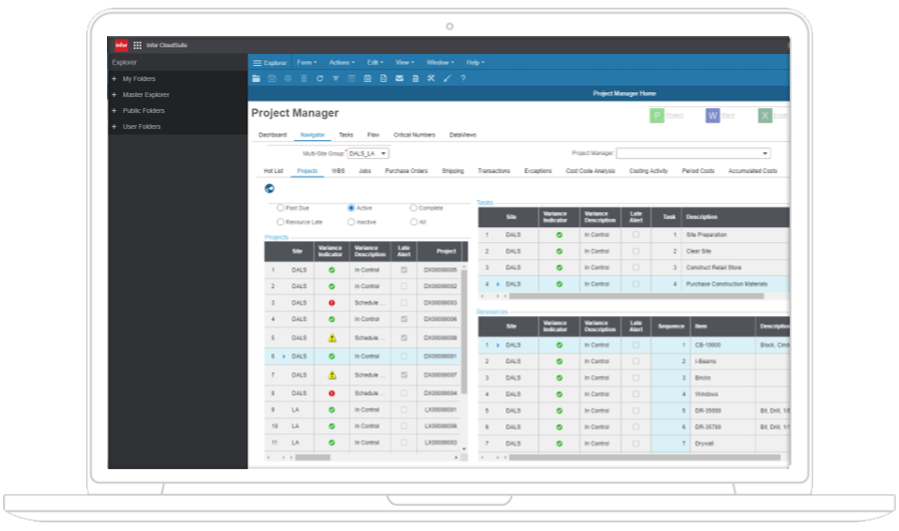This screenshot has height=531, width=899.
Task: Toggle Late Alert checkbox for I-Beams resource
Action: (636, 361)
